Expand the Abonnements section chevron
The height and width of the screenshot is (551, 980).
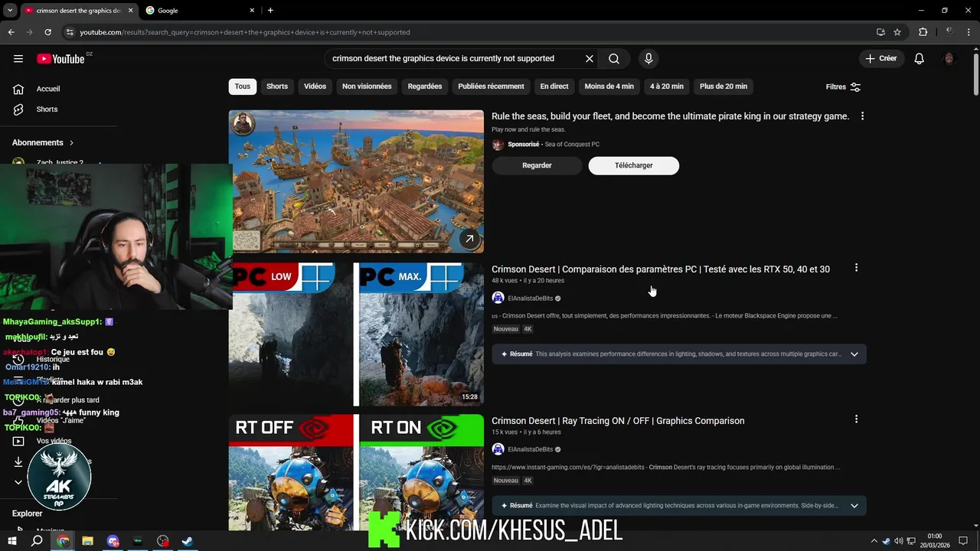coord(71,143)
